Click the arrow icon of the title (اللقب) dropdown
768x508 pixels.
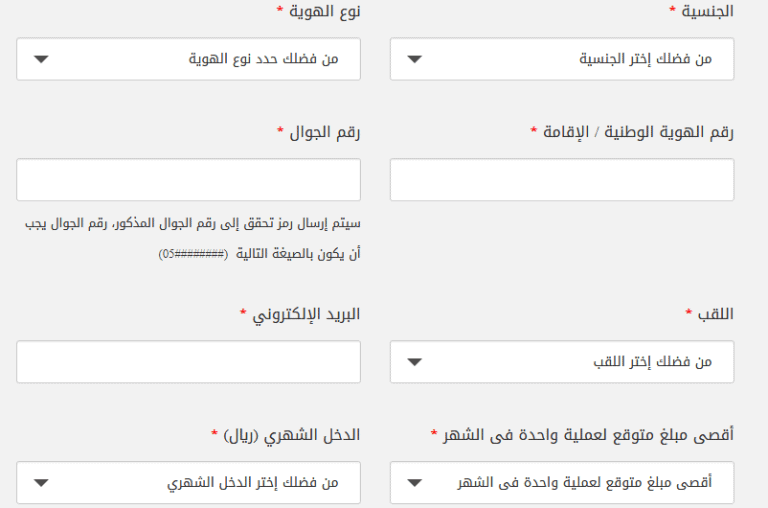414,362
